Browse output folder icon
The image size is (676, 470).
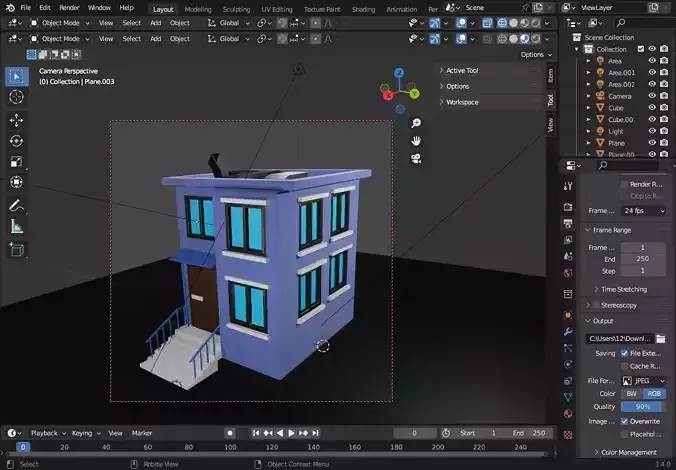tap(660, 339)
